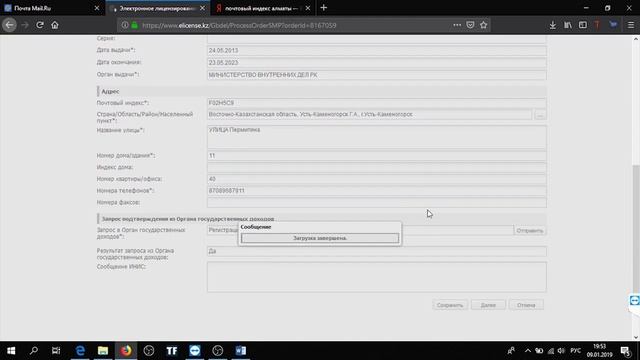Open a new browser tab
This screenshot has width=640, height=360.
[324, 8]
